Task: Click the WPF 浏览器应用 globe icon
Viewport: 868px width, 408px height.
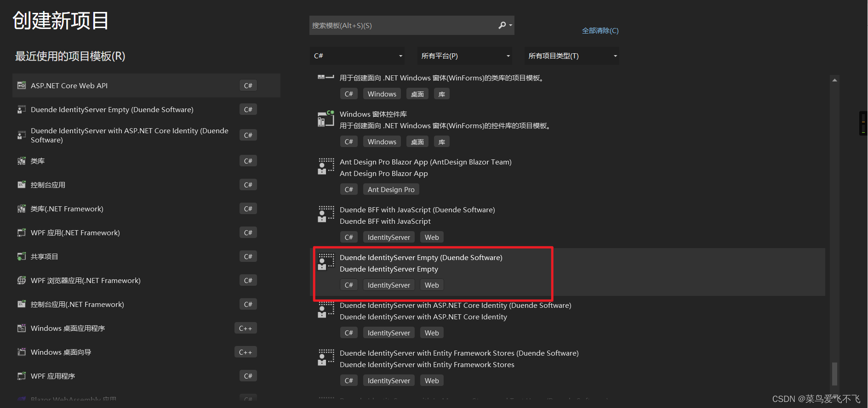Action: tap(21, 280)
